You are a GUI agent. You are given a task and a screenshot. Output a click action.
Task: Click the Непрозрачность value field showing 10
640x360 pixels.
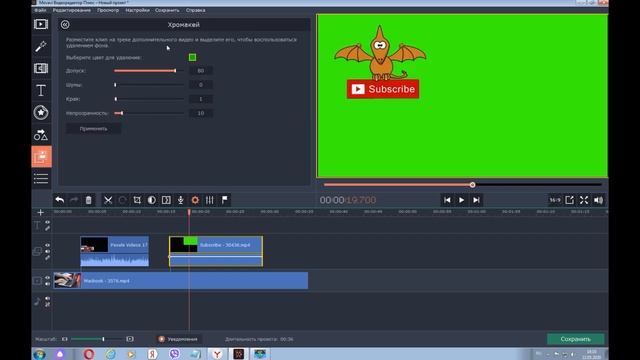tap(200, 113)
